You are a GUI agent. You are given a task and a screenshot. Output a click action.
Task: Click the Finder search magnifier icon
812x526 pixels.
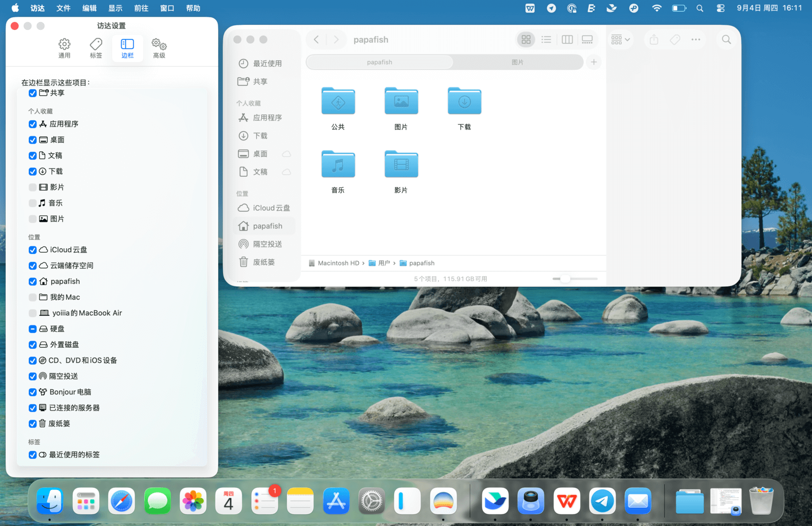[726, 40]
